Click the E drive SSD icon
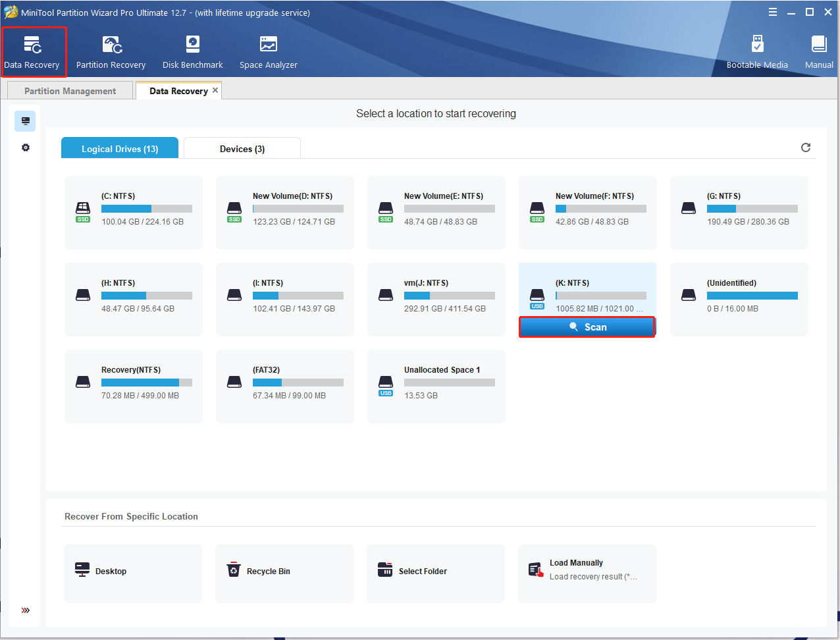This screenshot has height=640, width=840. 386,212
